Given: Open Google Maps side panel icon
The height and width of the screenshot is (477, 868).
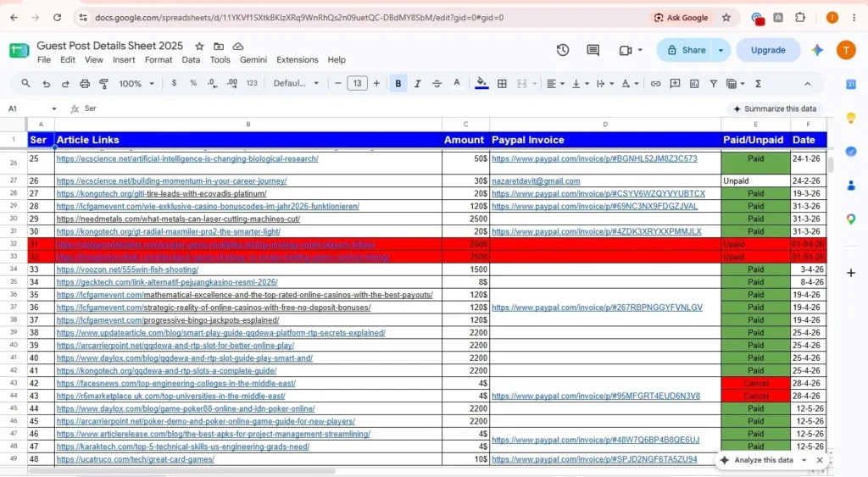Looking at the screenshot, I should click(851, 219).
